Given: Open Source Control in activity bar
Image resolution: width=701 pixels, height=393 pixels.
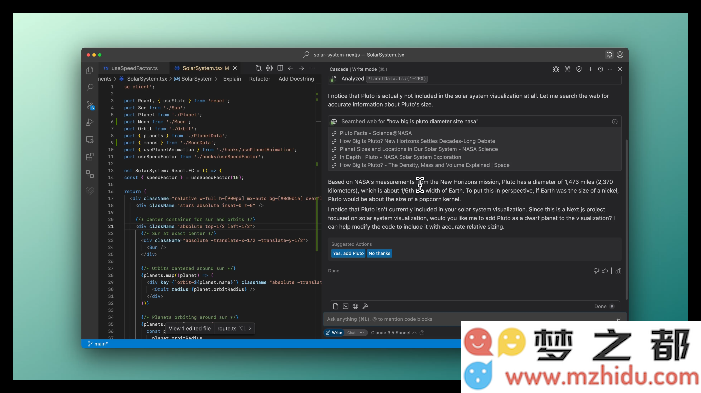Looking at the screenshot, I should 90,105.
